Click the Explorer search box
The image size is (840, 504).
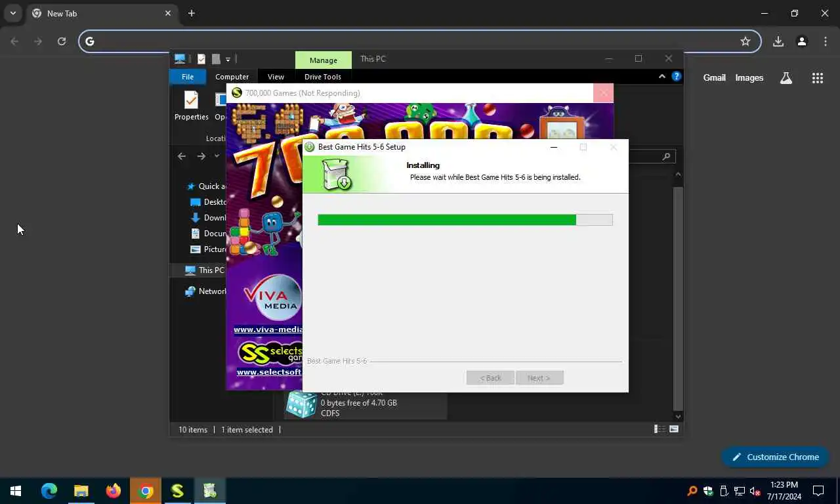click(652, 156)
